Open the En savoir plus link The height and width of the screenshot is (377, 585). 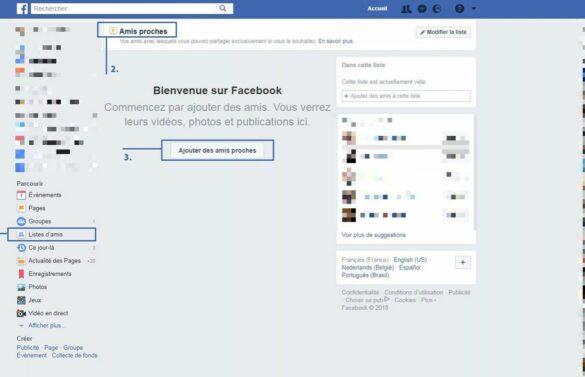pyautogui.click(x=335, y=41)
